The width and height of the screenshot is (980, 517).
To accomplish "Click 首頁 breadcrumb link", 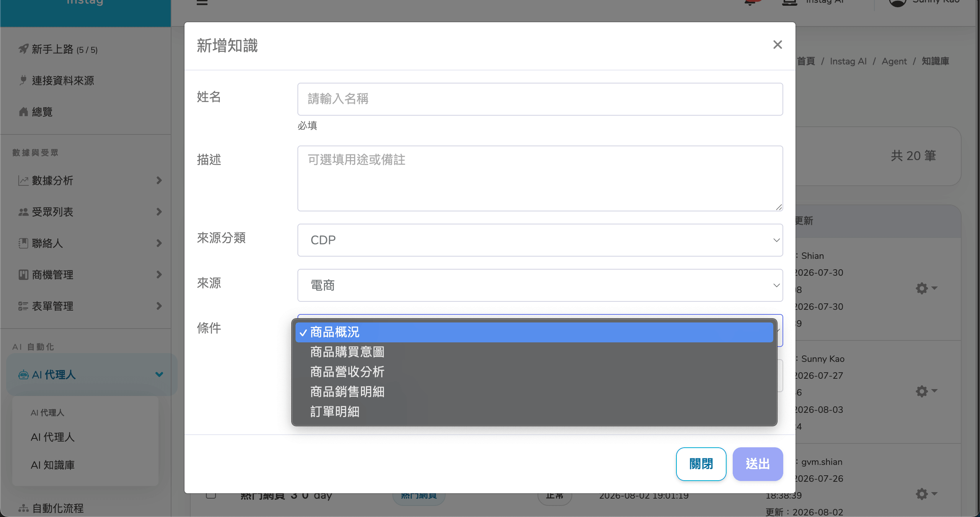I will click(x=806, y=61).
